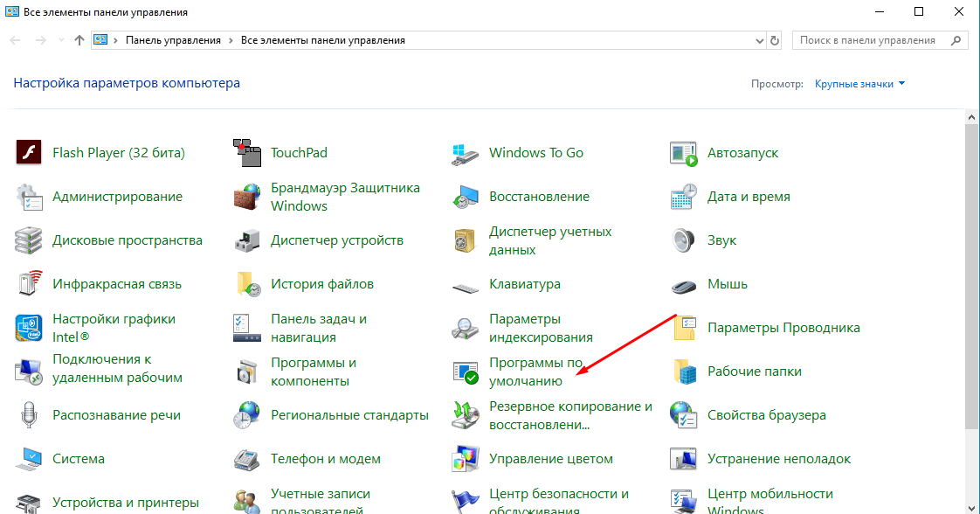Click the Устройства и принтеры link
Viewport: 980px width, 514px height.
[126, 503]
